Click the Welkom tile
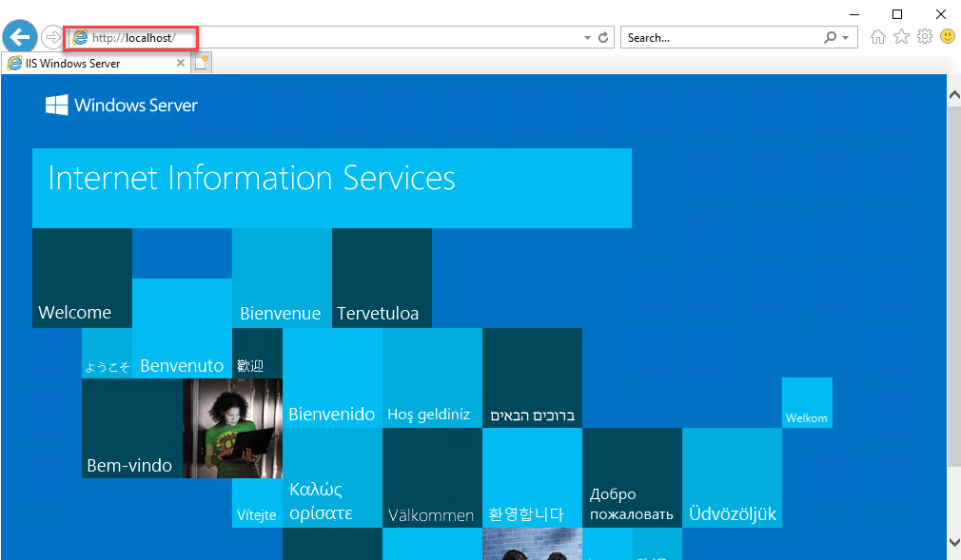This screenshot has width=961, height=560. tap(807, 402)
